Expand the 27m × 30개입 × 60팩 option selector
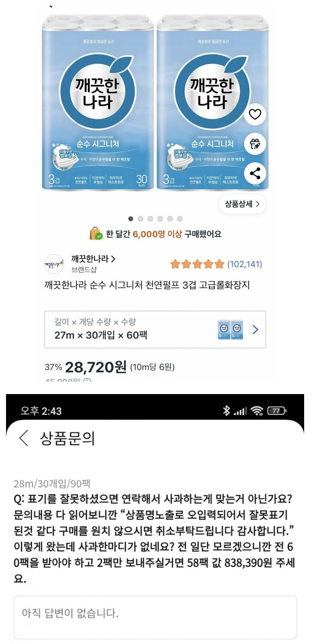The width and height of the screenshot is (315, 644). 155,329
